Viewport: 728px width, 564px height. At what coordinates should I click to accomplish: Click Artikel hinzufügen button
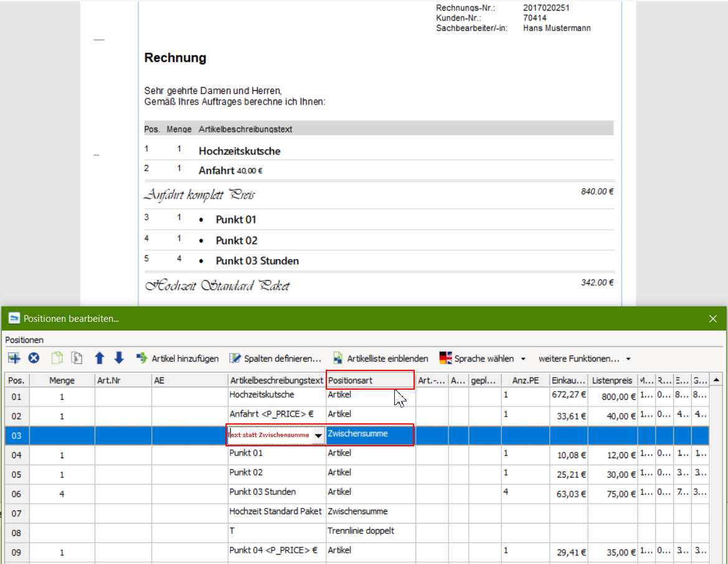click(x=177, y=359)
